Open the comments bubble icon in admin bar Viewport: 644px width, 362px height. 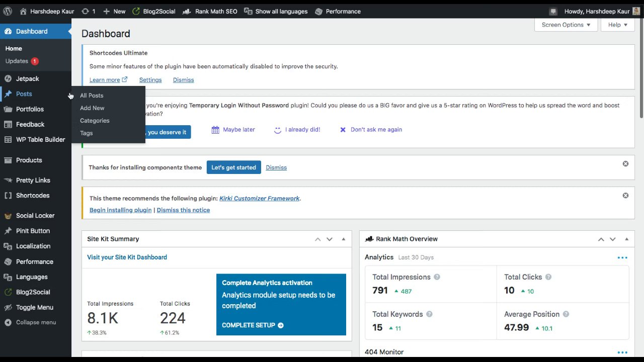553,11
